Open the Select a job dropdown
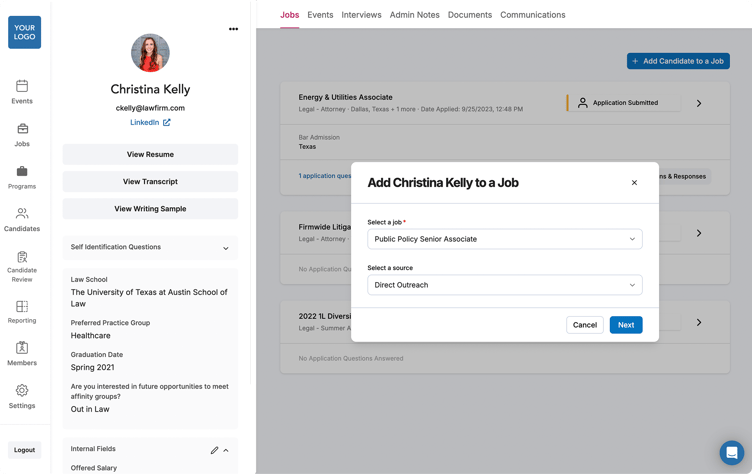 pos(505,239)
